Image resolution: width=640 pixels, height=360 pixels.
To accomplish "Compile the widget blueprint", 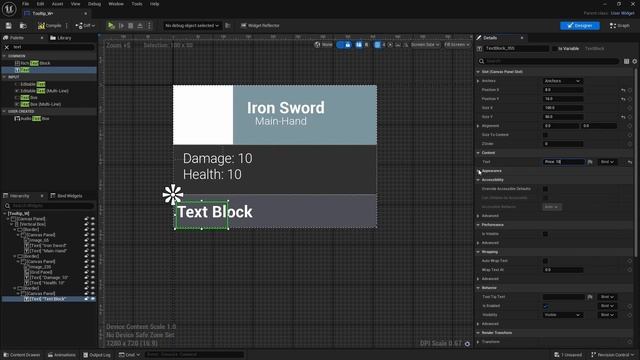I will [49, 26].
